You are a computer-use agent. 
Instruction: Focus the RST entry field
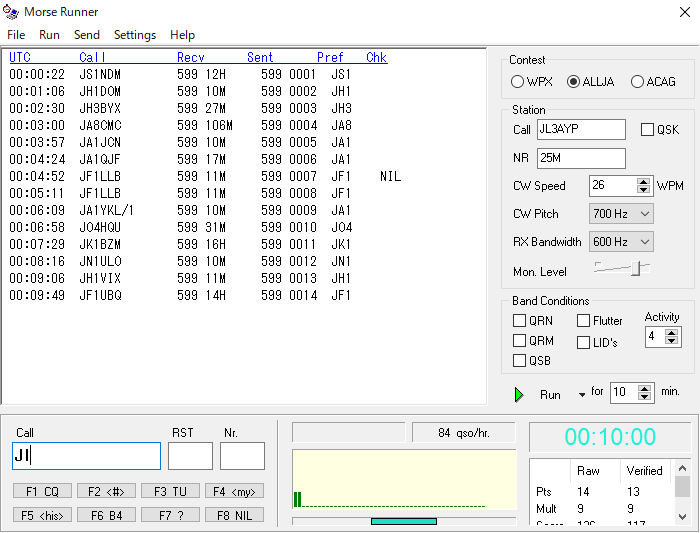pos(190,456)
